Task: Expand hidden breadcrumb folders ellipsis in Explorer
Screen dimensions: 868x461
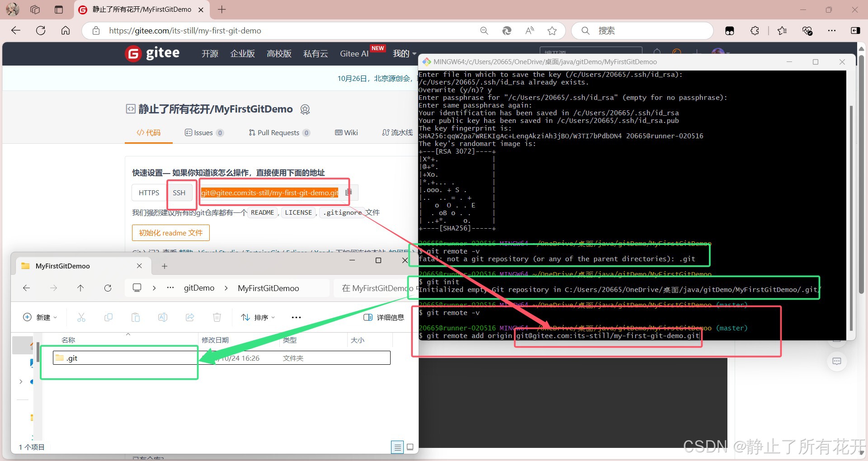Action: [x=170, y=288]
